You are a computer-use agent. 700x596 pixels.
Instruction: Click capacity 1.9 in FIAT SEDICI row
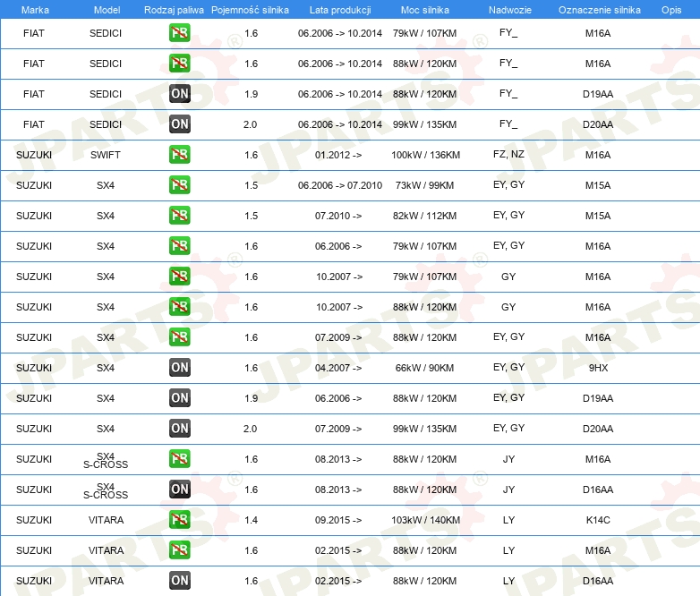point(251,94)
